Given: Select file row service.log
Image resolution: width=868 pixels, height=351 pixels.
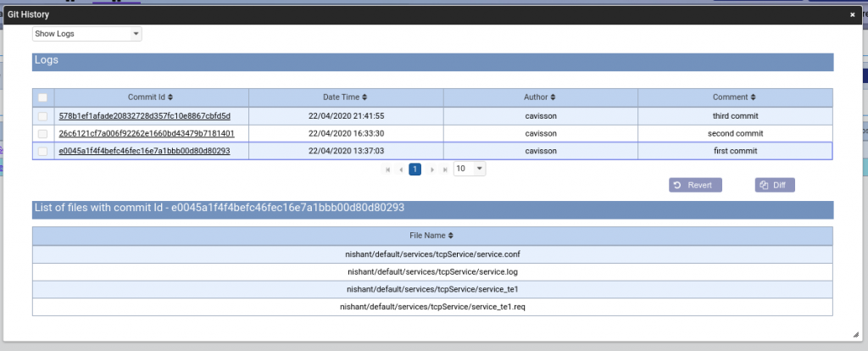Looking at the screenshot, I should 432,272.
